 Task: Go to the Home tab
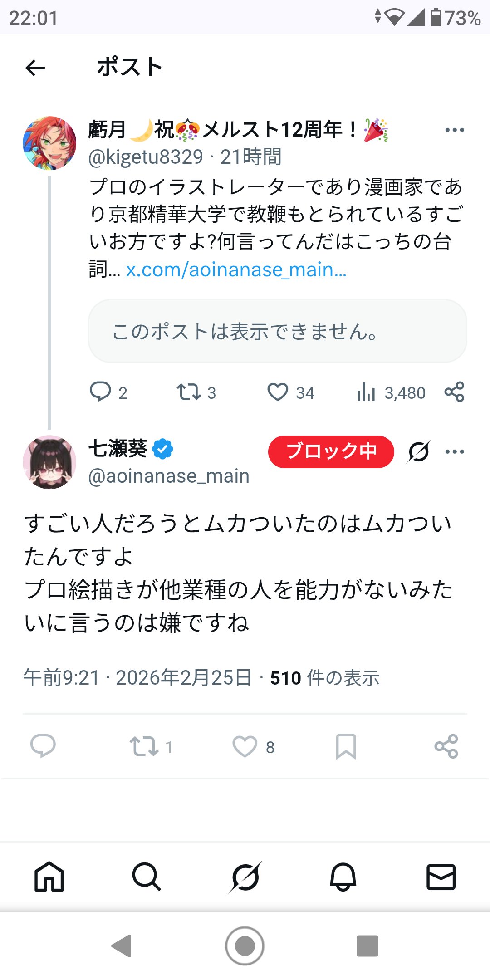coord(49,877)
